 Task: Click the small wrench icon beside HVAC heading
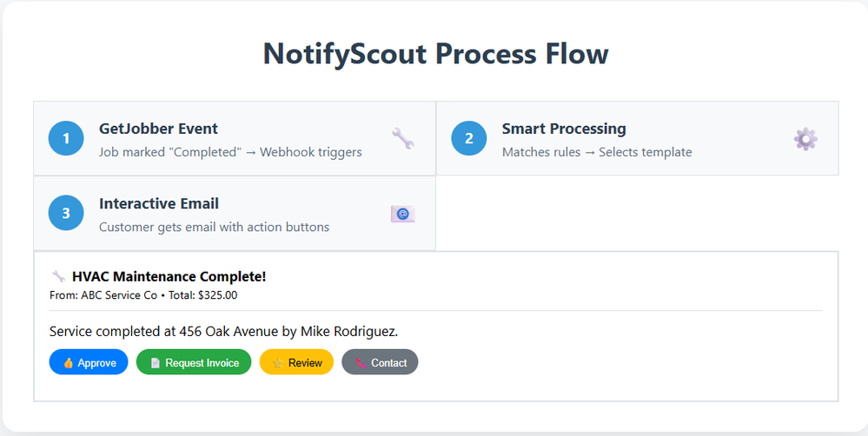pyautogui.click(x=59, y=277)
